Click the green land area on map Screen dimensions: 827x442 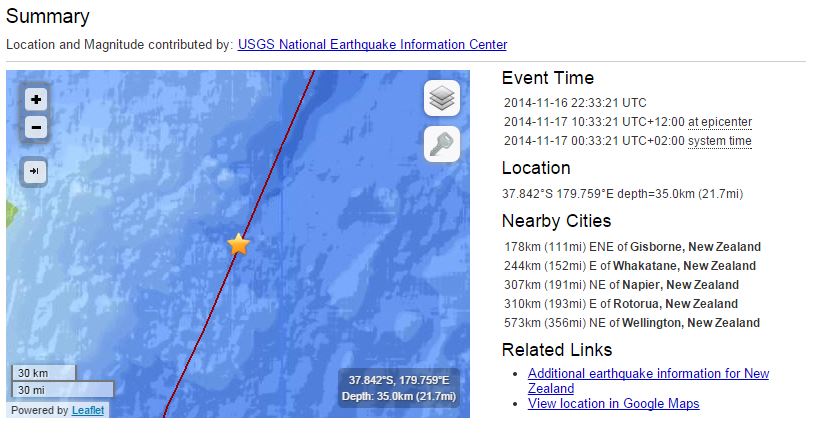point(10,213)
